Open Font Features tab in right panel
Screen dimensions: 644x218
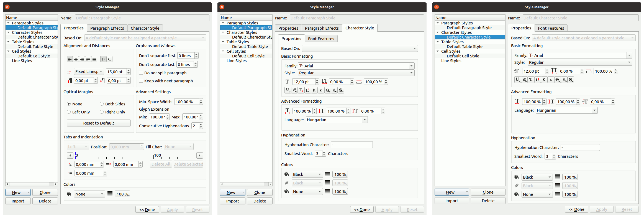(x=551, y=28)
